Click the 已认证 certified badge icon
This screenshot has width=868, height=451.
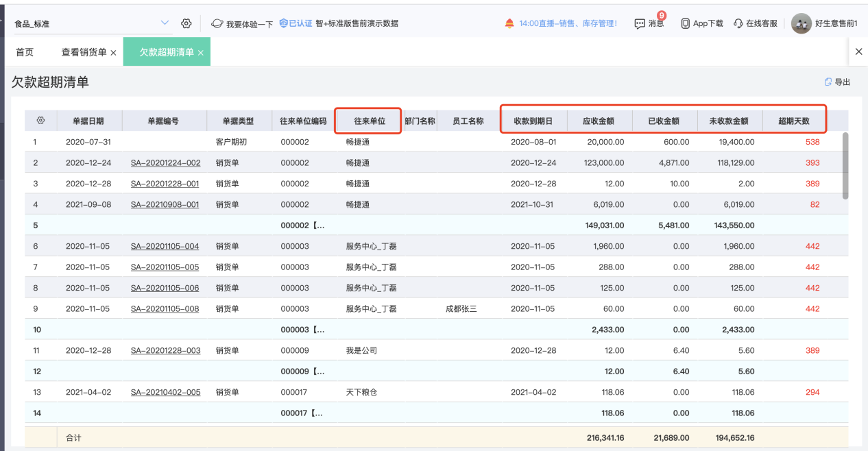[283, 23]
